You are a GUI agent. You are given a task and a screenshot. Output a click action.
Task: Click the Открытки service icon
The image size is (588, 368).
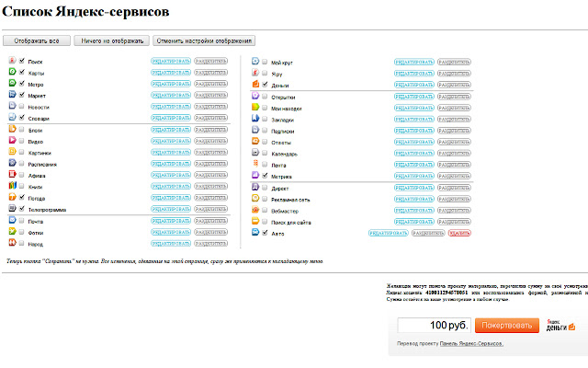pos(255,96)
